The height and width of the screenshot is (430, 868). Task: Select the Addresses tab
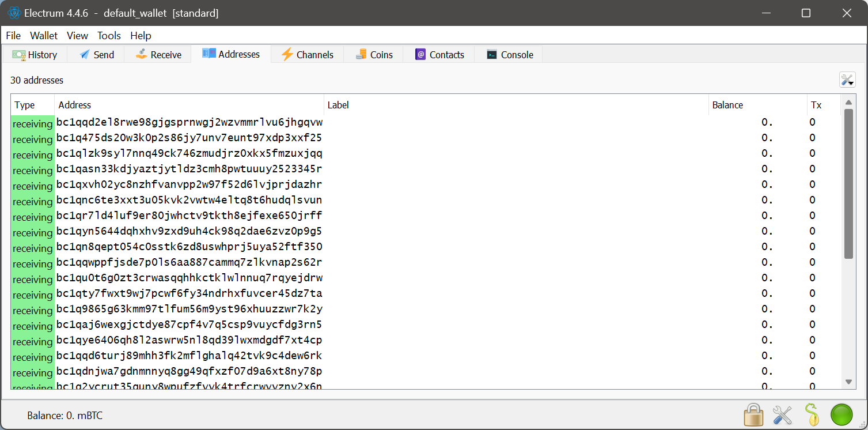point(231,54)
